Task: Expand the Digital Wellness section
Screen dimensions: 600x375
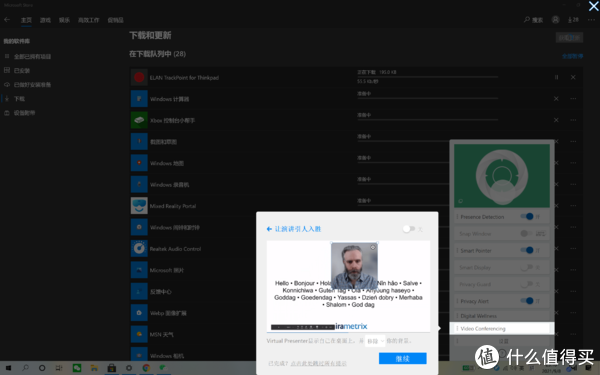Action: click(502, 316)
